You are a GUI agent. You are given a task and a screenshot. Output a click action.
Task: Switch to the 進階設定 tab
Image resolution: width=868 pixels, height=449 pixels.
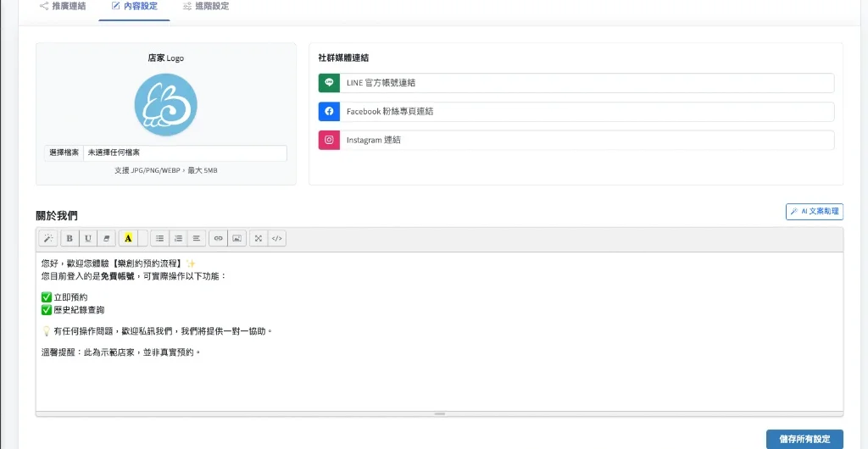206,7
